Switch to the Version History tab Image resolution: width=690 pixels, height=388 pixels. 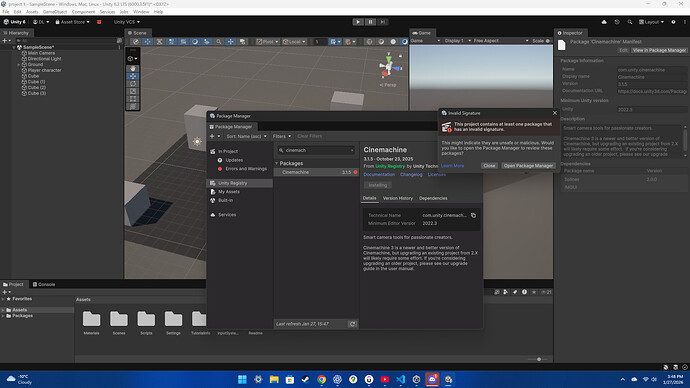398,198
